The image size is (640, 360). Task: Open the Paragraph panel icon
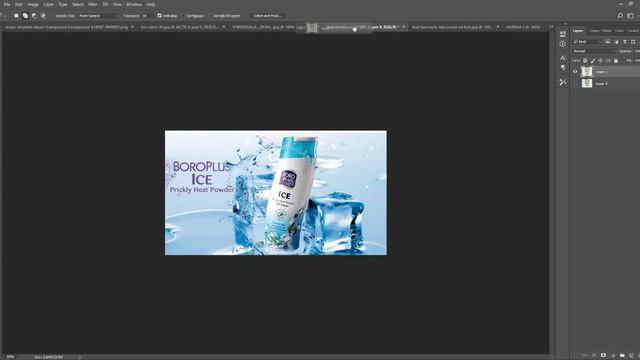click(563, 67)
